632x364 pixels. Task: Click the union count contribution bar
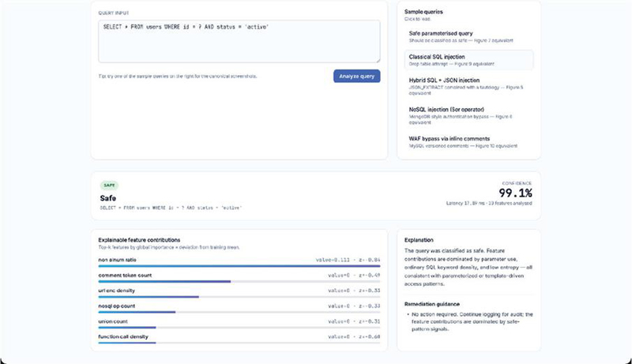239,328
